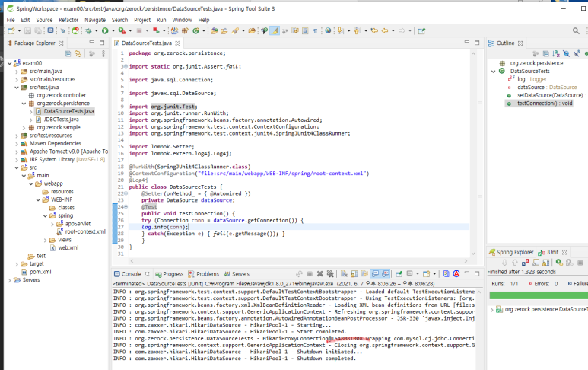Click the green Run button in the toolbar
The width and height of the screenshot is (588, 370).
[105, 31]
